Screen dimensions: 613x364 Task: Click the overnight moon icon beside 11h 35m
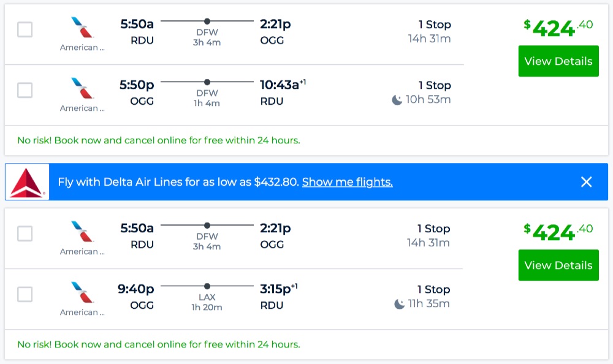click(400, 303)
